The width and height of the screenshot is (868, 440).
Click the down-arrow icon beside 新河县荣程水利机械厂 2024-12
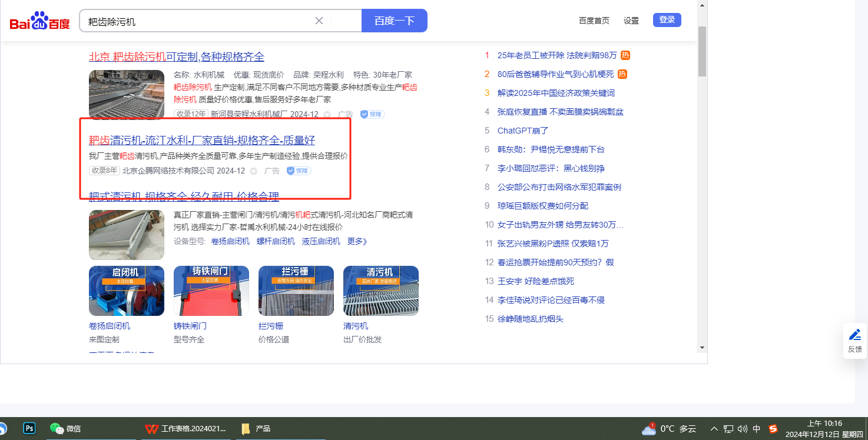tap(327, 114)
